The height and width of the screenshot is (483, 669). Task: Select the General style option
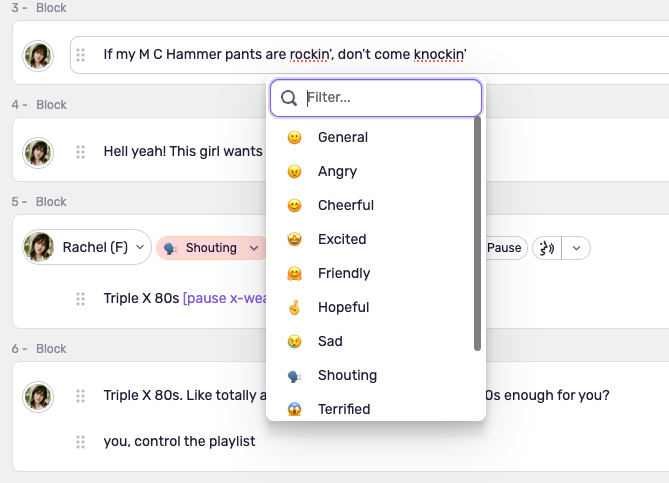[x=342, y=137]
